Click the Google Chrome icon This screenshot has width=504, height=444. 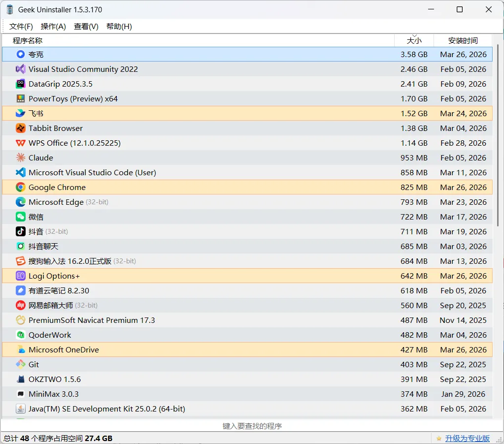(21, 187)
